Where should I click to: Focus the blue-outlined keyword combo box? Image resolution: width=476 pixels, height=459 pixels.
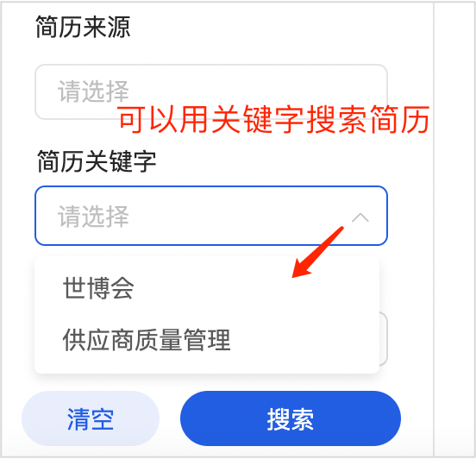pyautogui.click(x=211, y=216)
